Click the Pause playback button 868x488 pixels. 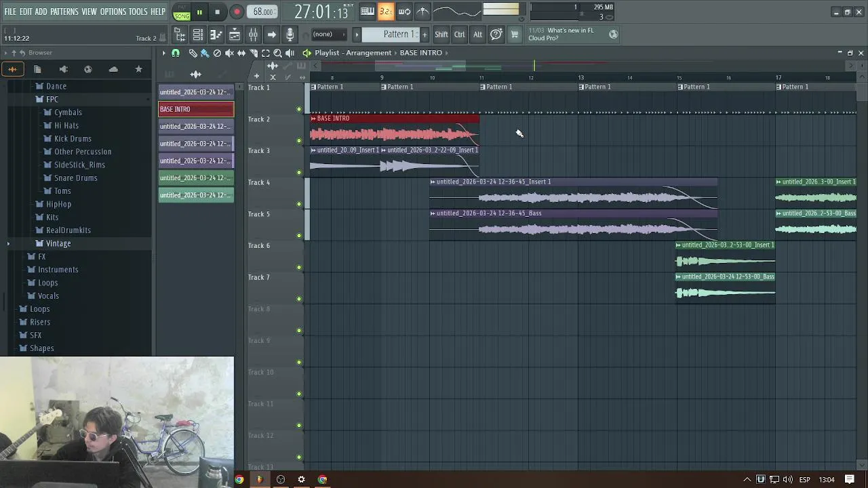pyautogui.click(x=199, y=12)
